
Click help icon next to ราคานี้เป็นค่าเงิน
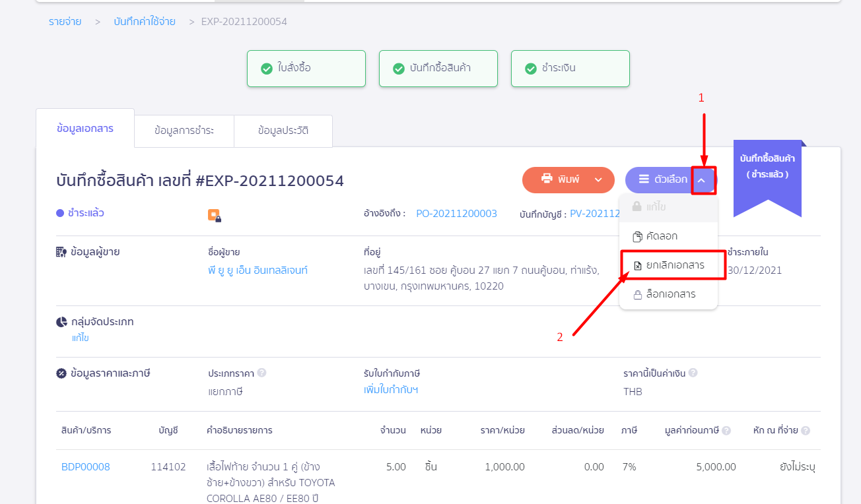pos(693,373)
